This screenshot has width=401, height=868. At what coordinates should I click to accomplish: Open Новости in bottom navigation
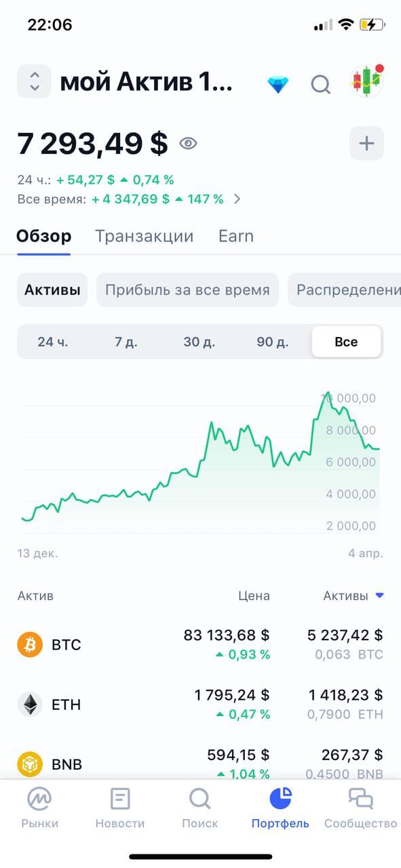pos(120,809)
